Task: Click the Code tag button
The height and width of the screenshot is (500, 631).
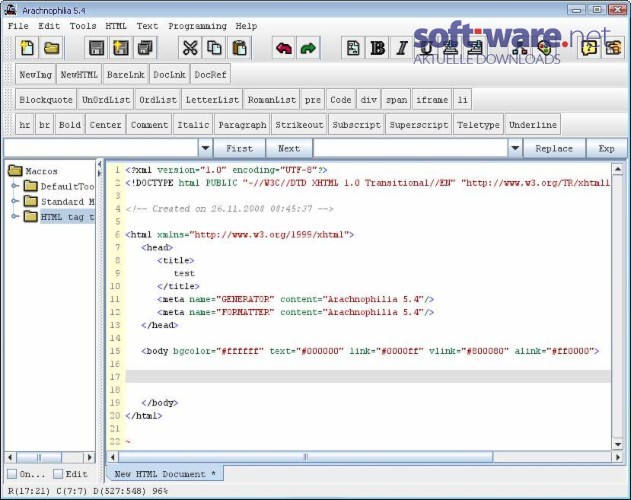Action: (x=341, y=99)
